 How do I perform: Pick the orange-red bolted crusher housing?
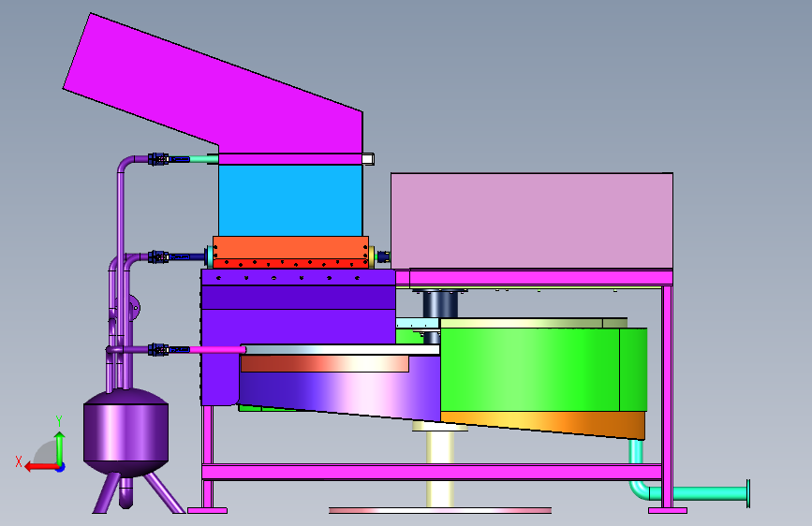coord(290,252)
